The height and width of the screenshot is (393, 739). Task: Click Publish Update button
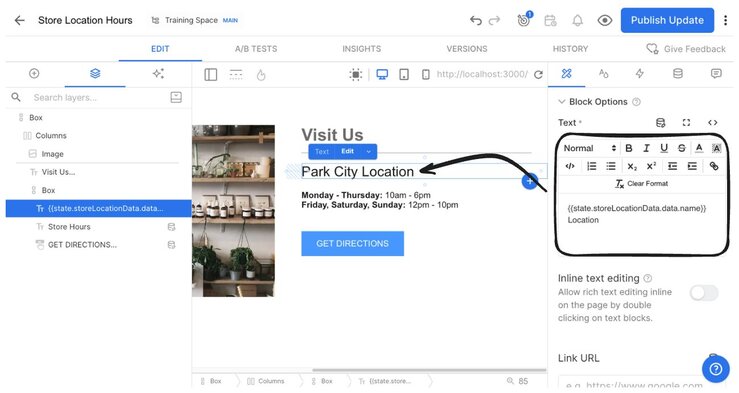pyautogui.click(x=667, y=20)
